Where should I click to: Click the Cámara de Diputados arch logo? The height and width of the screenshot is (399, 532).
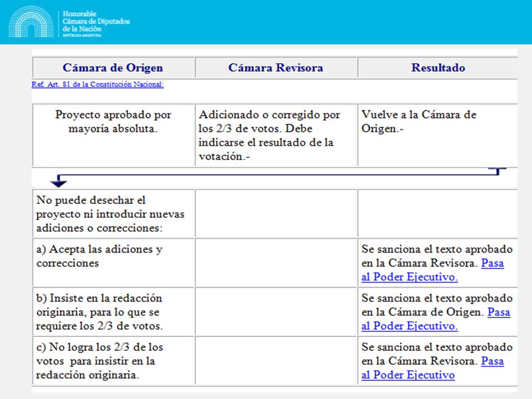(31, 22)
